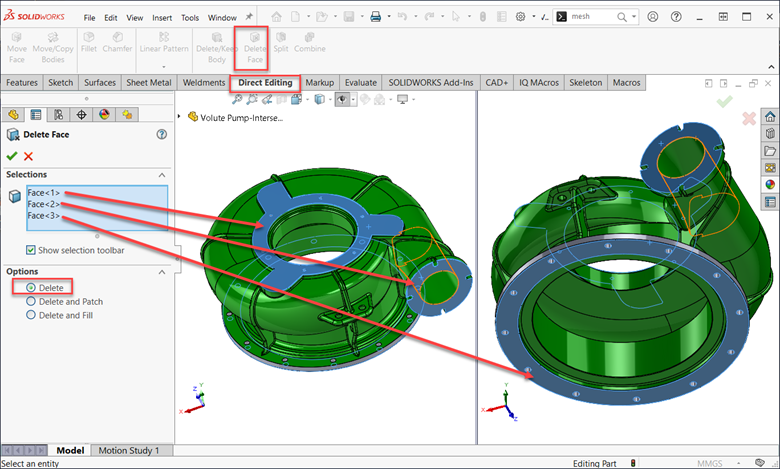Screen dimensions: 780x469
Task: Accept Delete Face with green checkmark
Action: tap(12, 156)
